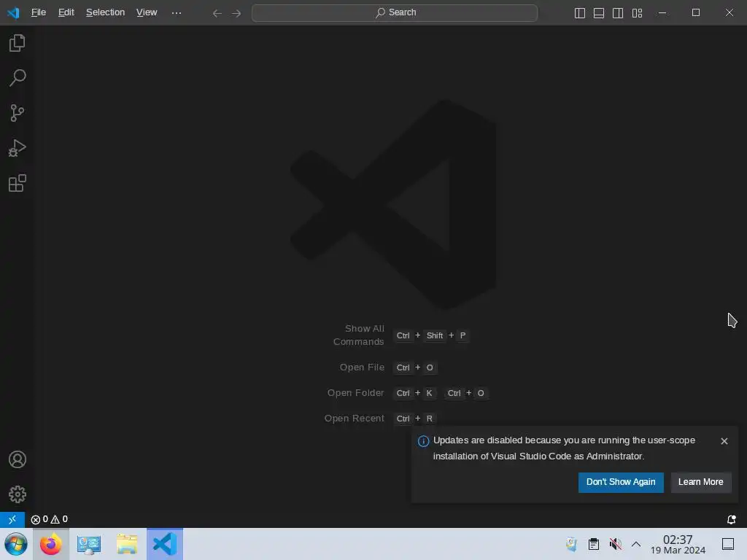The height and width of the screenshot is (560, 747).
Task: Launch Firefox from the taskbar
Action: click(51, 544)
